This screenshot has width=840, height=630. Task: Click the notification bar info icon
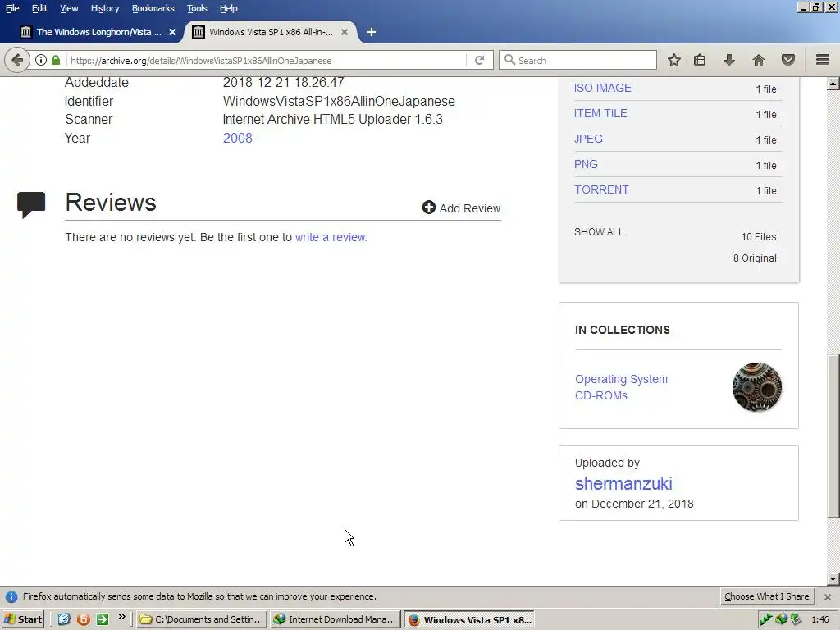point(11,597)
